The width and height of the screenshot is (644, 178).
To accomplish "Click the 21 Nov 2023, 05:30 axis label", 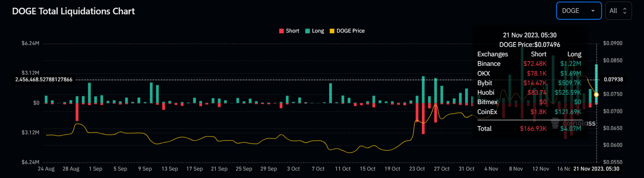I will 596,169.
